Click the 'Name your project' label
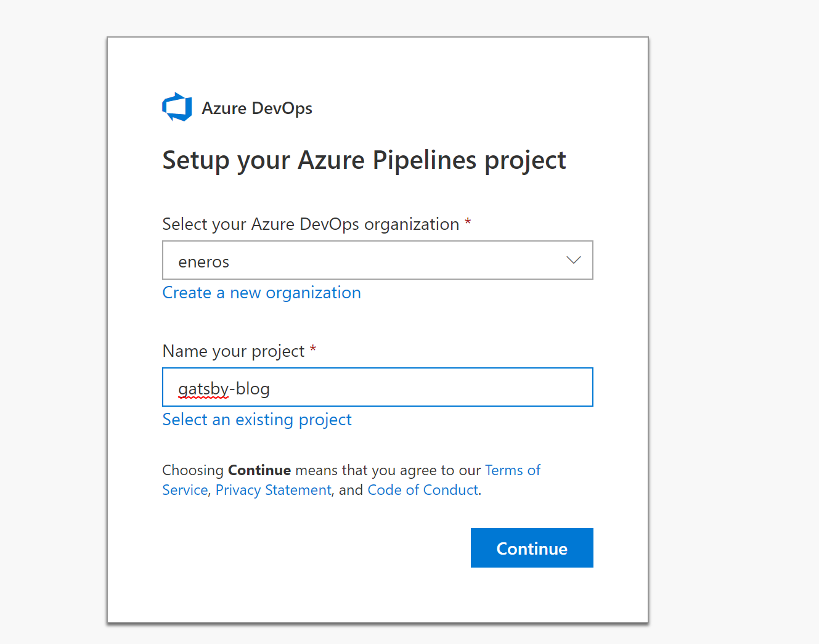The image size is (819, 644). click(233, 351)
